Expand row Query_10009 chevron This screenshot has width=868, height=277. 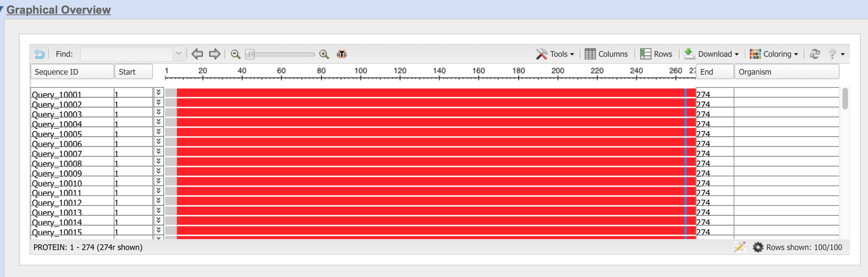point(159,171)
